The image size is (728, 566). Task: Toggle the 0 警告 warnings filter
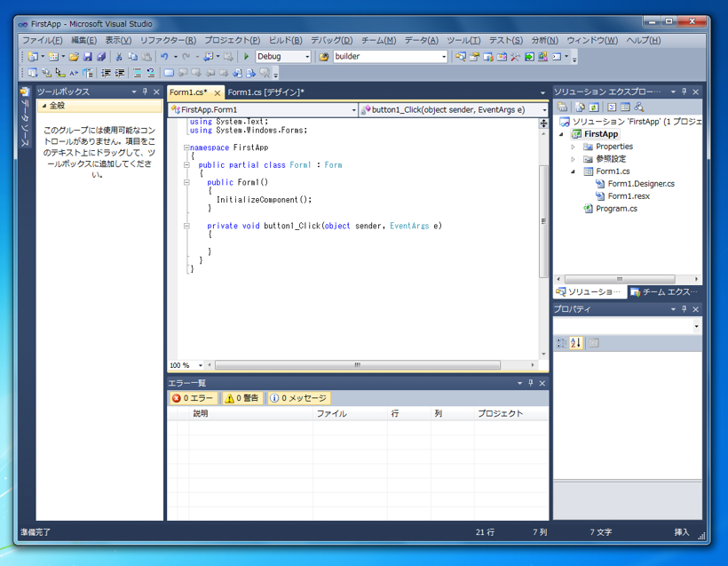(x=243, y=398)
